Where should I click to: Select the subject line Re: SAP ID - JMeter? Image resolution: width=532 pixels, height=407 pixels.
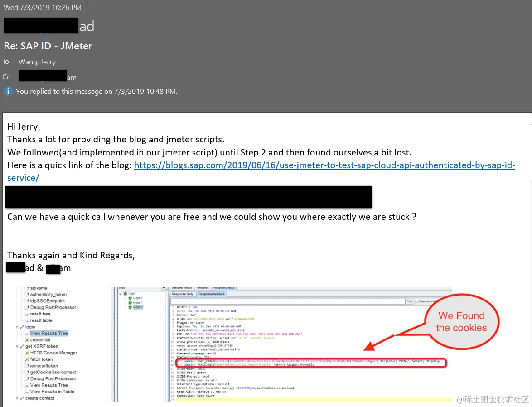(48, 46)
